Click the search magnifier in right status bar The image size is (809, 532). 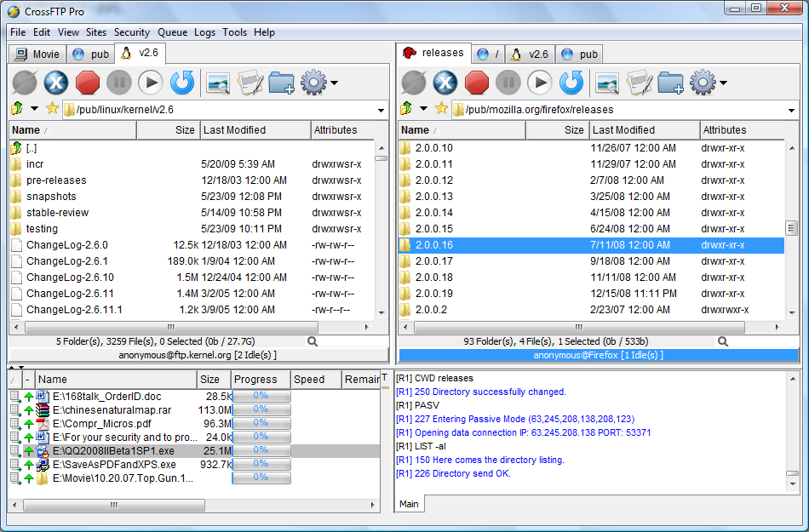click(x=723, y=341)
